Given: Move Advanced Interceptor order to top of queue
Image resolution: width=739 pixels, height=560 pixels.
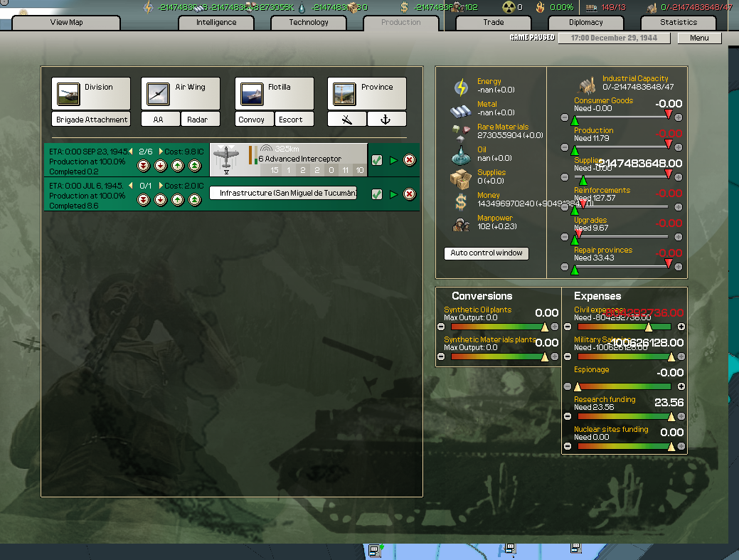Looking at the screenshot, I should coord(195,166).
